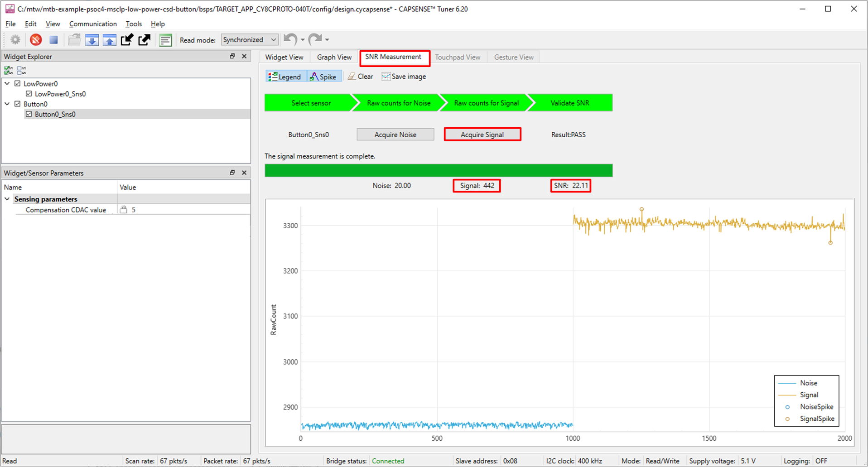
Task: Click the Compensation CDAC value field 5
Action: point(183,210)
